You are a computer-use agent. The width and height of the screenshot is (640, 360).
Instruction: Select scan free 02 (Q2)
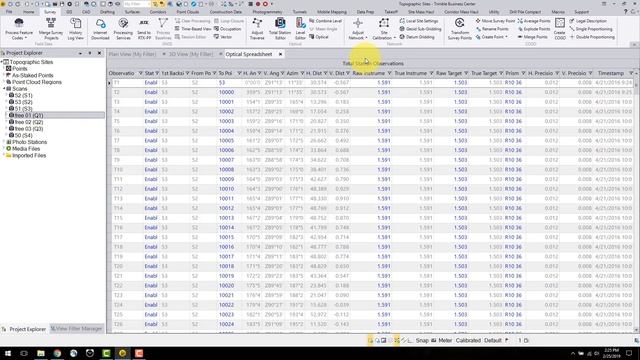[29, 122]
